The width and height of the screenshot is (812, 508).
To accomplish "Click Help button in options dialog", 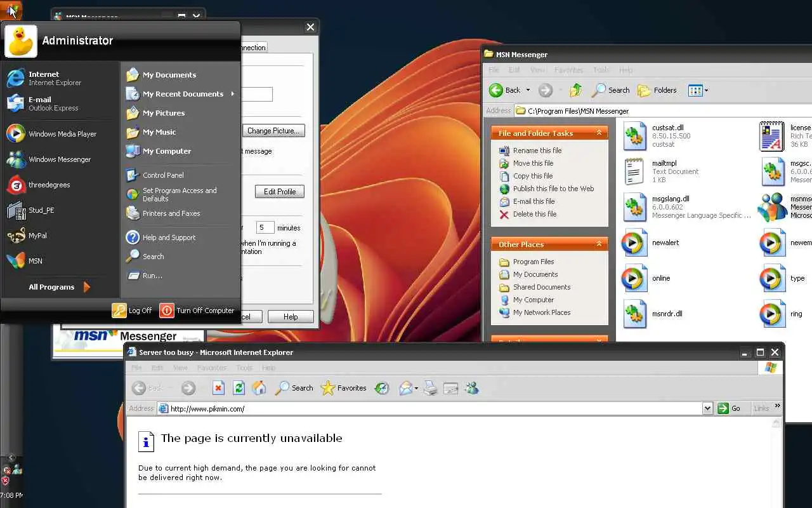I will 291,317.
